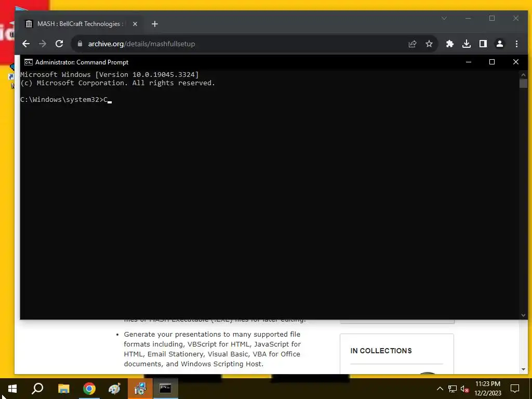Open Chrome's three-dot menu

click(516, 44)
